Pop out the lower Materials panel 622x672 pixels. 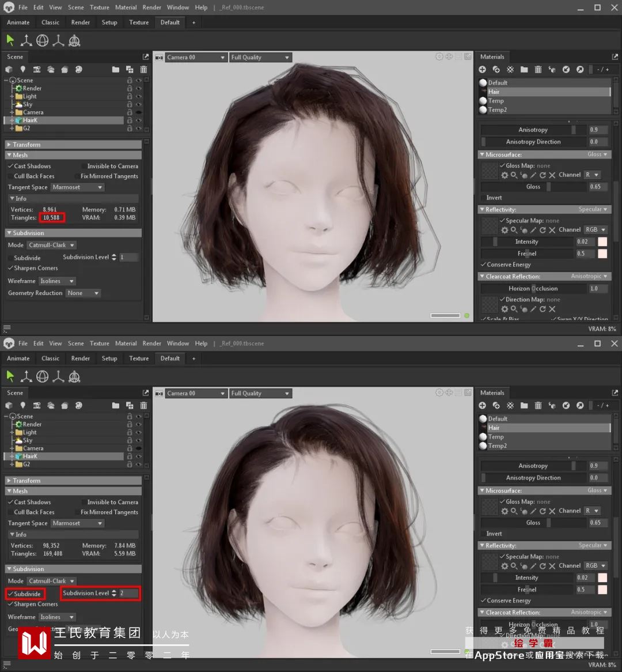pos(615,393)
